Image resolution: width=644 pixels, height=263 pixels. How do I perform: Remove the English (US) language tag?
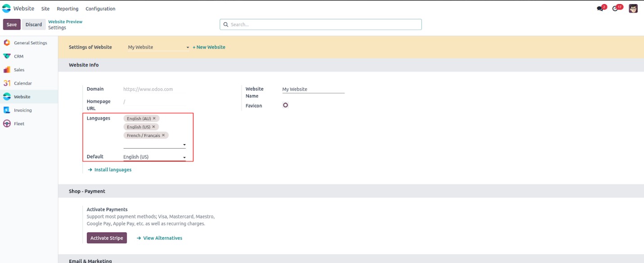click(153, 127)
